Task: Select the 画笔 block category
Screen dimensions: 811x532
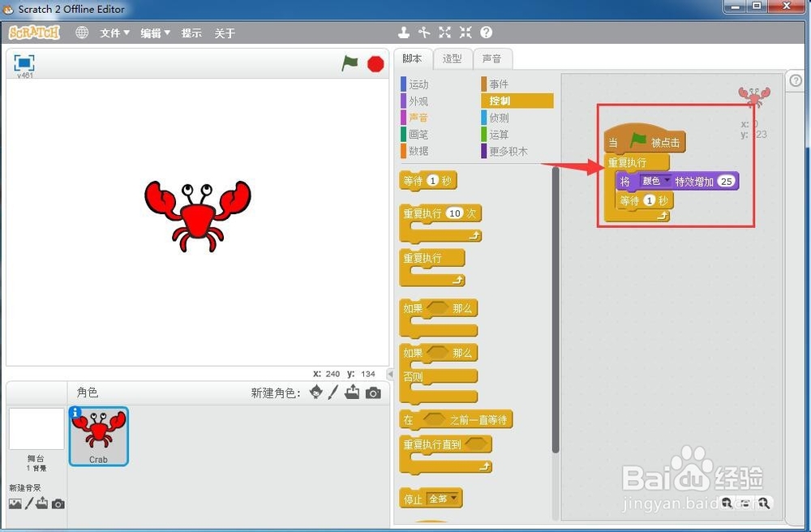Action: tap(419, 135)
